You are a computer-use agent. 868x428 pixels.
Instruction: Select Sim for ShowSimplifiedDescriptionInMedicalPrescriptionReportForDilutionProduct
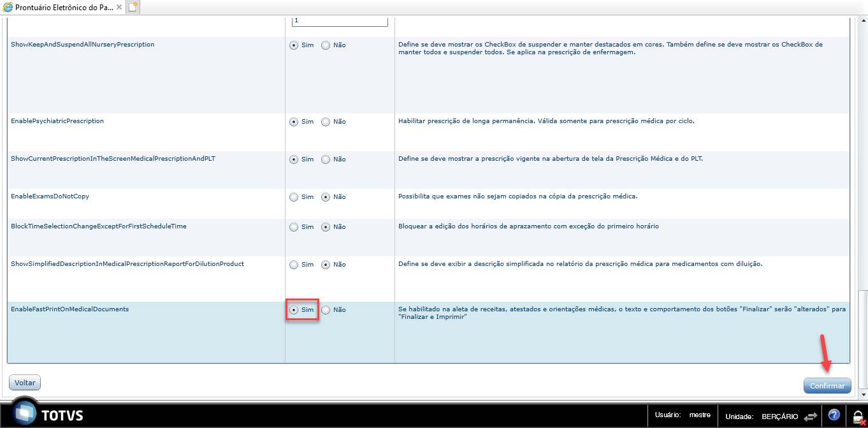tap(294, 265)
